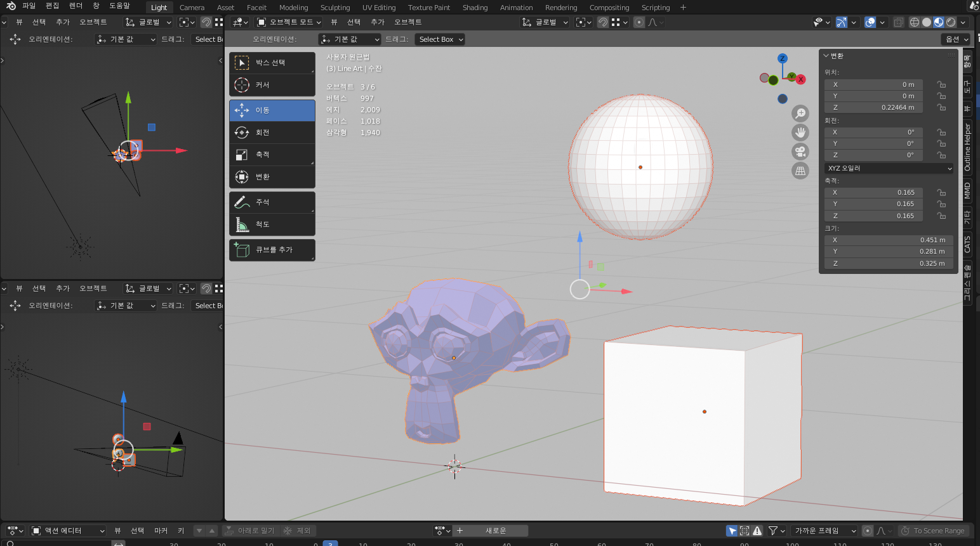
Task: Click the 새로운 new action button
Action: tap(496, 531)
